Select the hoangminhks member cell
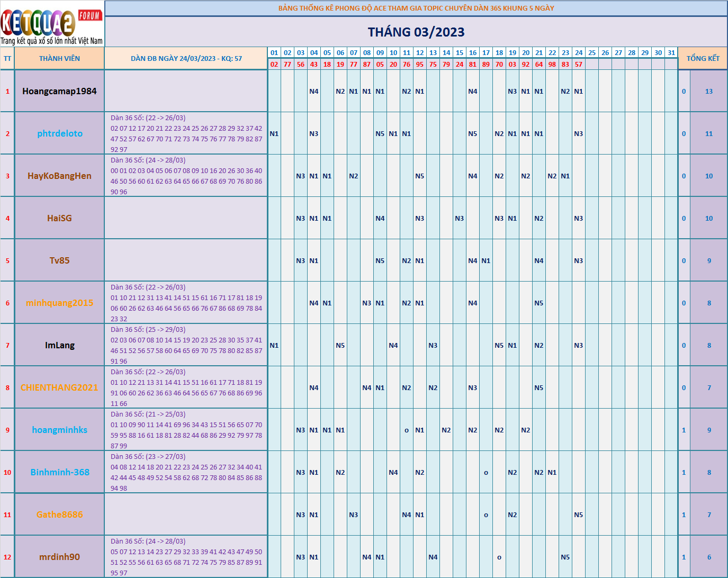728x578 pixels. pos(59,430)
